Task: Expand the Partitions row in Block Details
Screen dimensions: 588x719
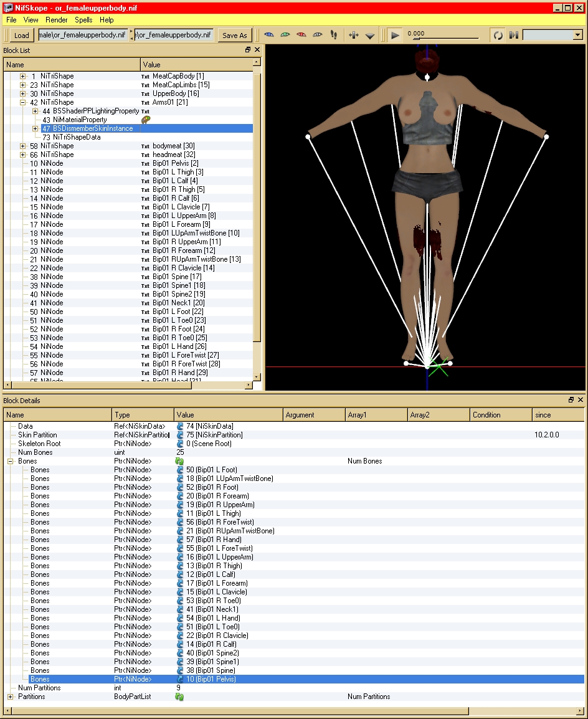Action: tap(10, 697)
